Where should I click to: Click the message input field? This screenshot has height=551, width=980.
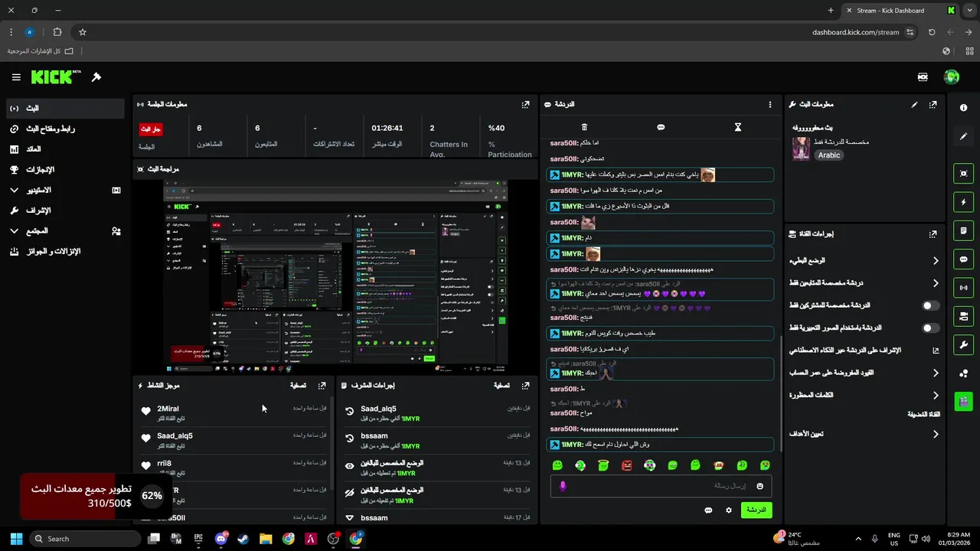(661, 486)
